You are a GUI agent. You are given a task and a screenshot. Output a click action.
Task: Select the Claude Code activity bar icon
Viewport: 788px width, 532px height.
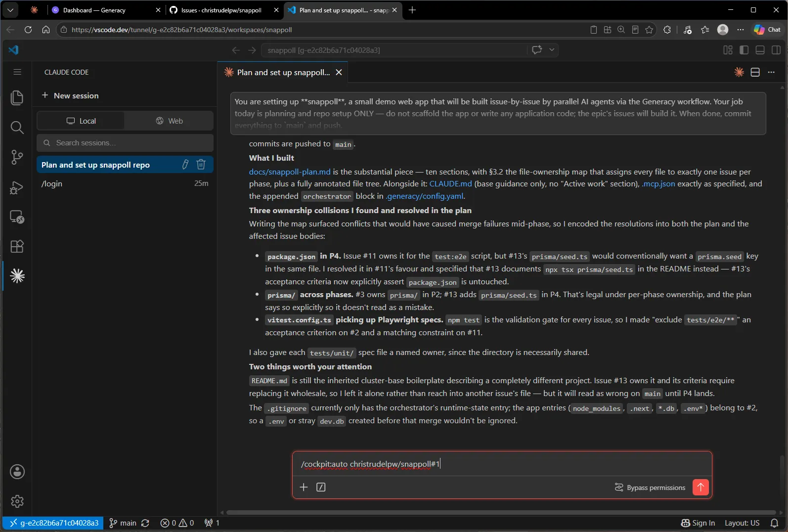tap(17, 276)
